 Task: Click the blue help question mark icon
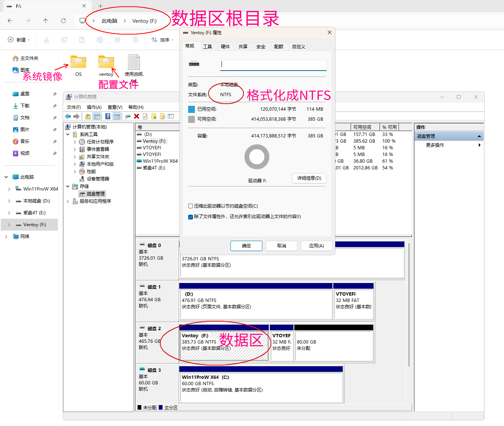point(108,117)
